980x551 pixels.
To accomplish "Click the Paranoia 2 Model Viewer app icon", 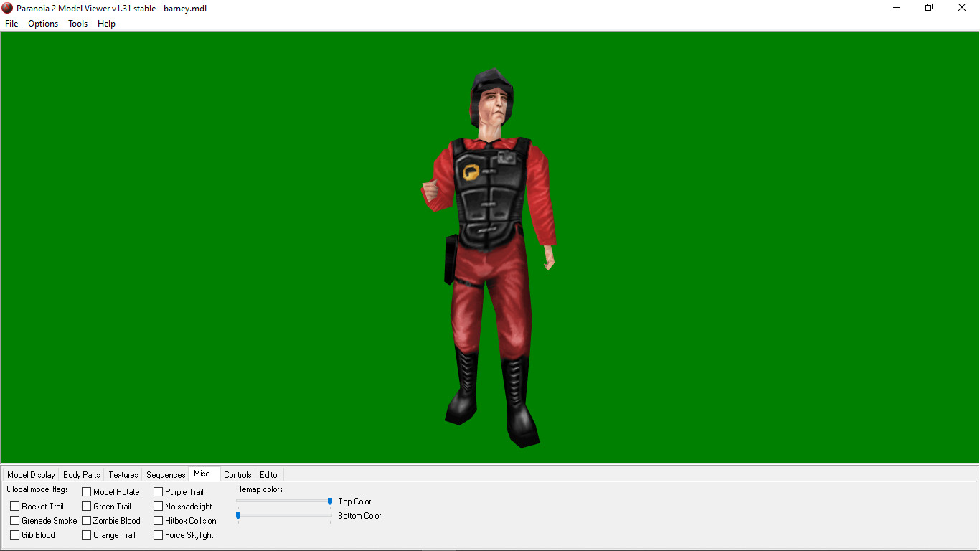I will (7, 8).
